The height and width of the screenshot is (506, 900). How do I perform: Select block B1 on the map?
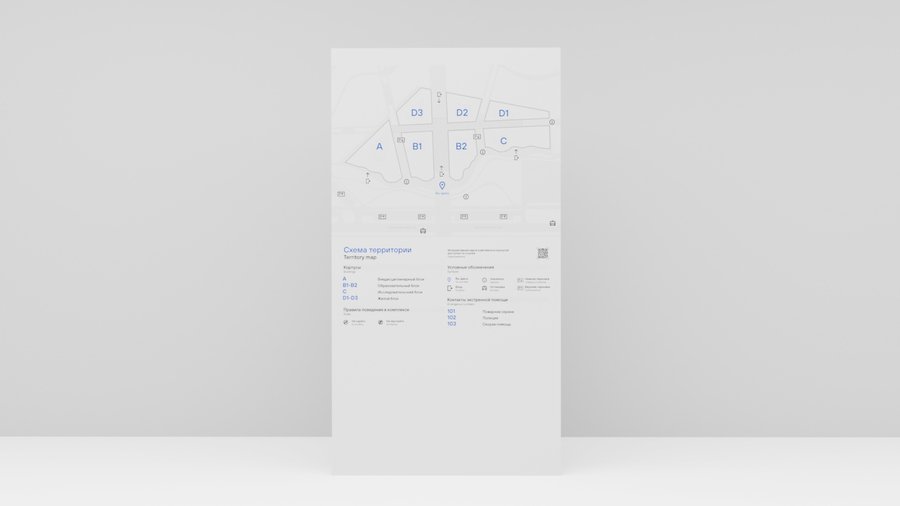(417, 146)
